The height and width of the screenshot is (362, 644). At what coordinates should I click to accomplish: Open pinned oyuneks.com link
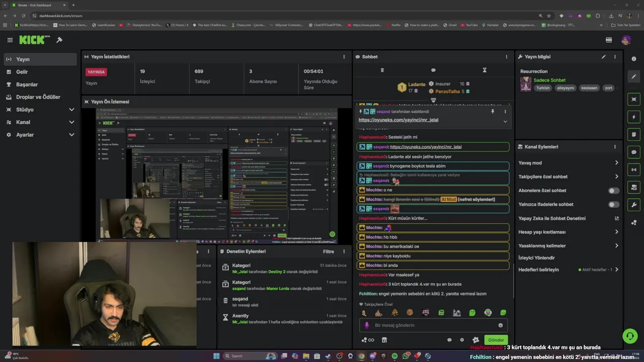click(398, 120)
